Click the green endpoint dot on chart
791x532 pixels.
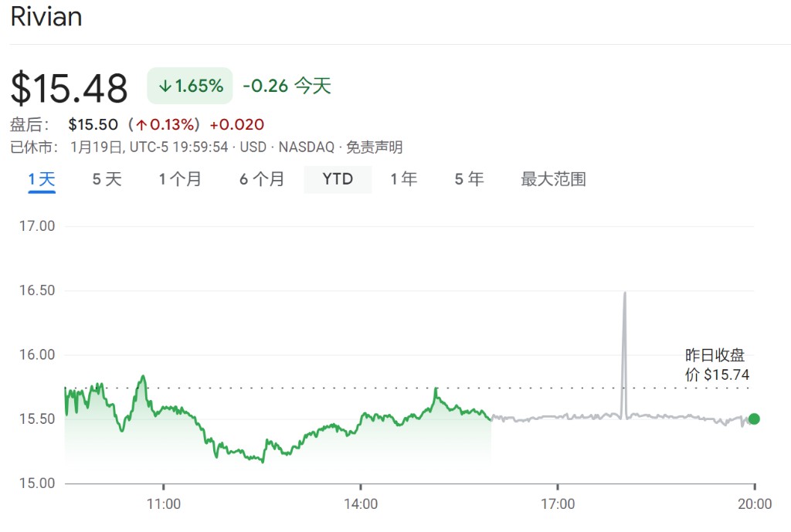(754, 419)
